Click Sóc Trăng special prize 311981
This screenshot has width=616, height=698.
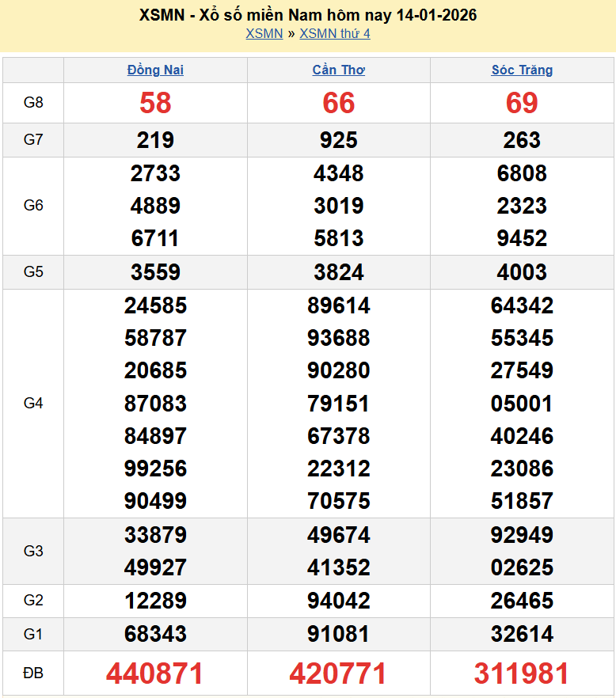(522, 673)
